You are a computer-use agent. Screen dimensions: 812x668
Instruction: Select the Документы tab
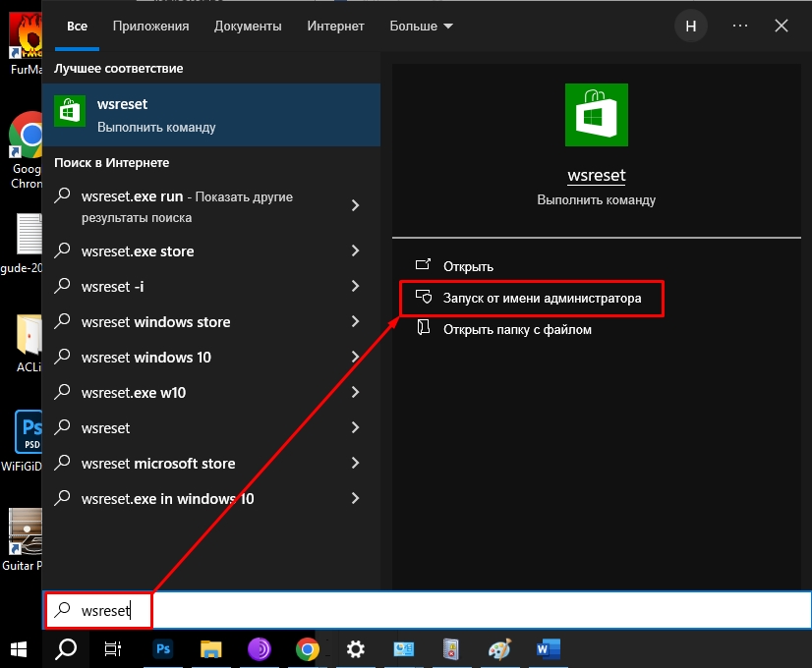(x=248, y=26)
